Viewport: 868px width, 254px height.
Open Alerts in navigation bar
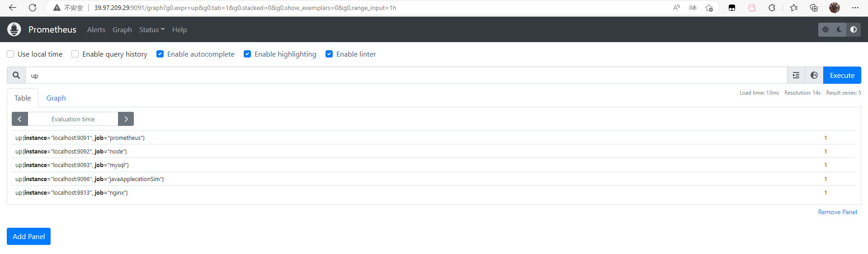pos(96,29)
